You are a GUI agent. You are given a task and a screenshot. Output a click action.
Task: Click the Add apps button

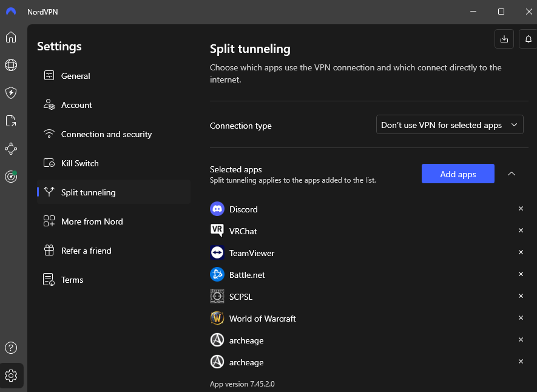[x=458, y=174]
